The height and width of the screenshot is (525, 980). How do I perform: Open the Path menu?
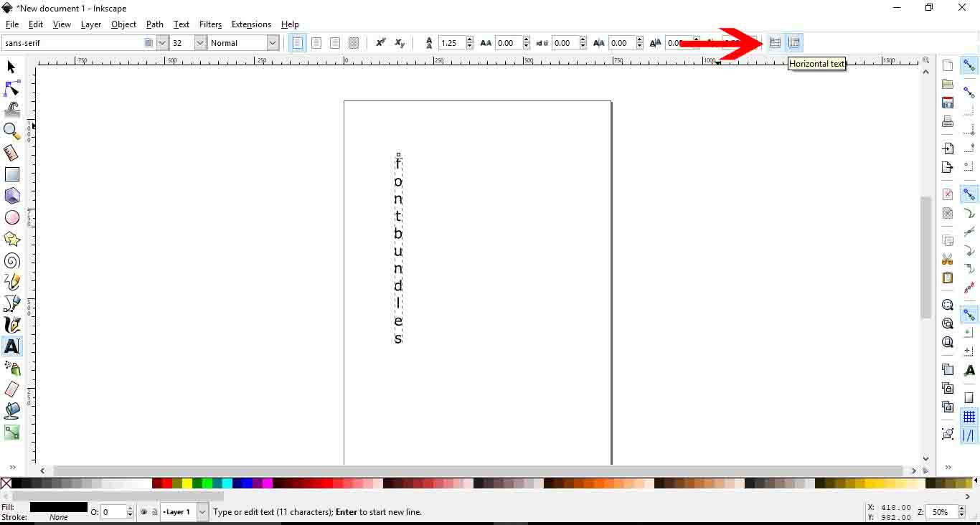click(154, 24)
